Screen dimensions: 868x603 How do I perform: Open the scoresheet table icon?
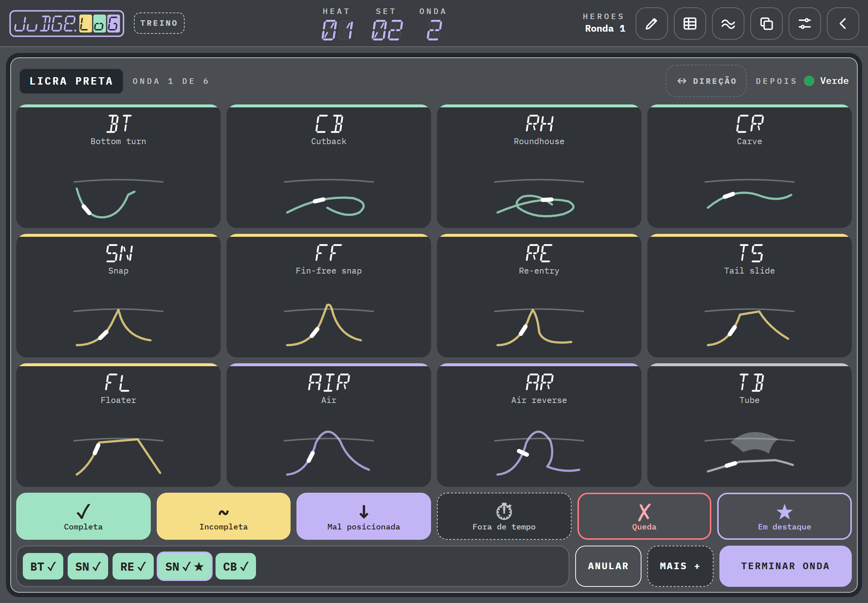[x=690, y=24]
